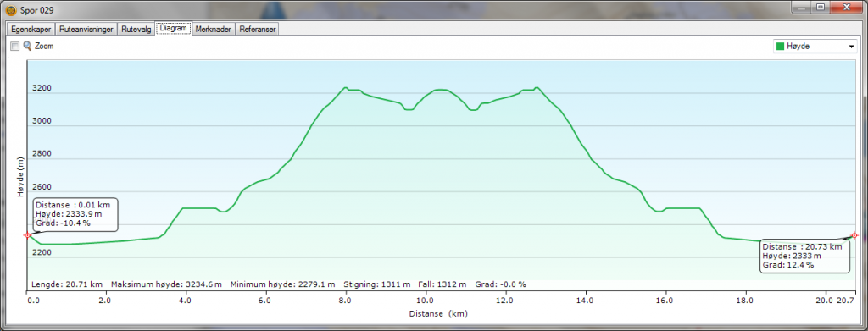Viewport: 868px width, 331px height.
Task: Click the green Høyde legend square
Action: tap(781, 47)
